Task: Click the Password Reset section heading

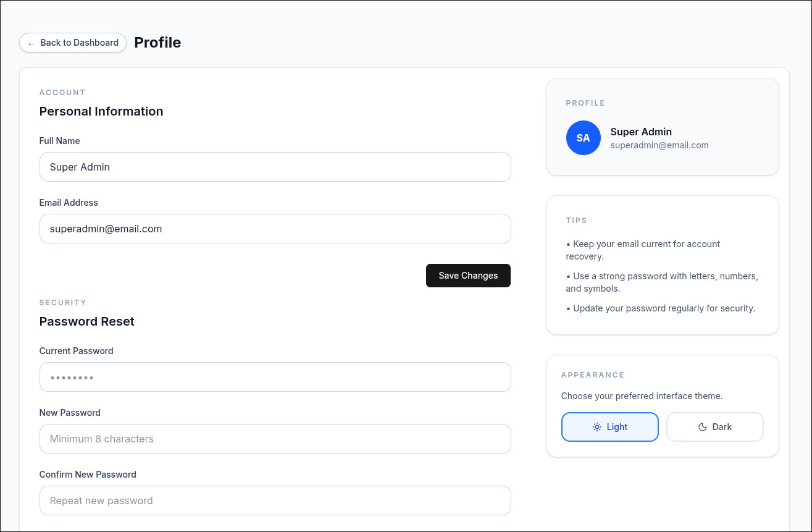Action: tap(87, 321)
